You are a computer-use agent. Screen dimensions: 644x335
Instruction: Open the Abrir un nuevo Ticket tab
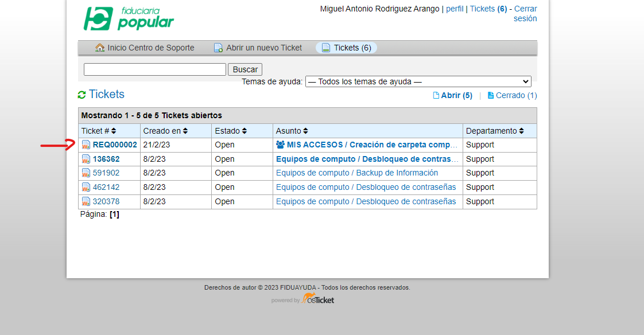258,48
